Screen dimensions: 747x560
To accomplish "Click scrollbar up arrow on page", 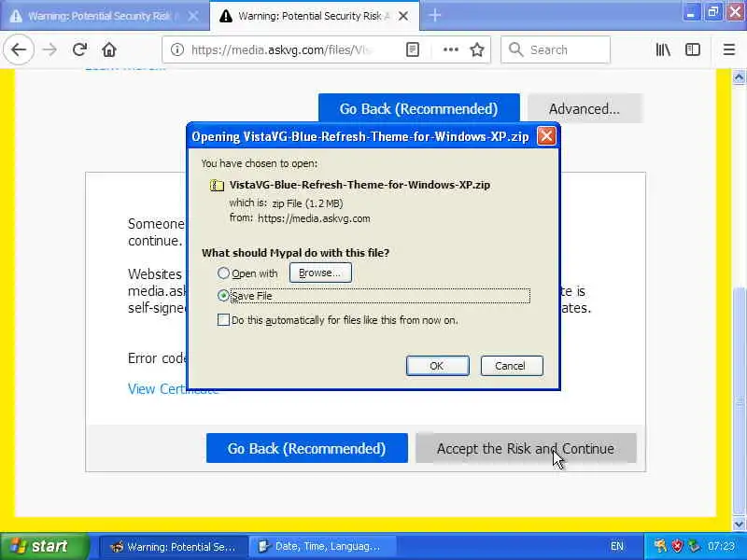I will click(739, 77).
